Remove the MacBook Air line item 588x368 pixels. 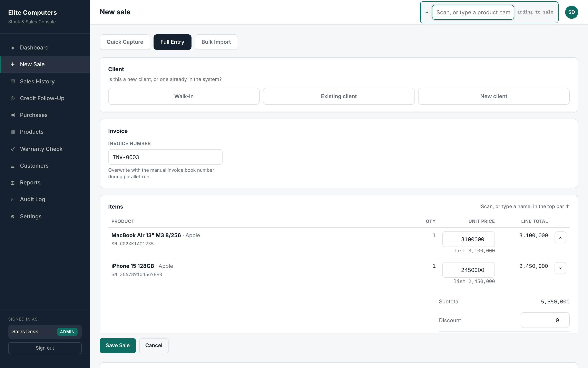tap(560, 238)
